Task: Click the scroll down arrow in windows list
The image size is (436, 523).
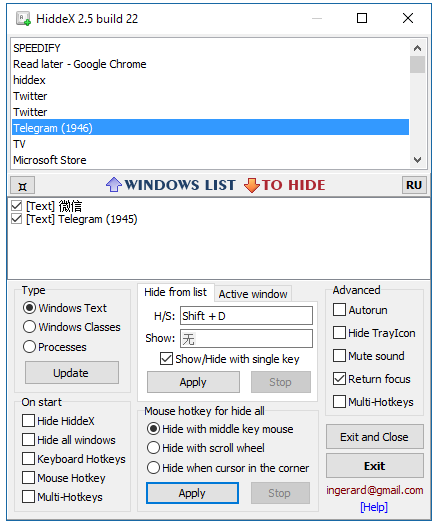Action: (417, 160)
